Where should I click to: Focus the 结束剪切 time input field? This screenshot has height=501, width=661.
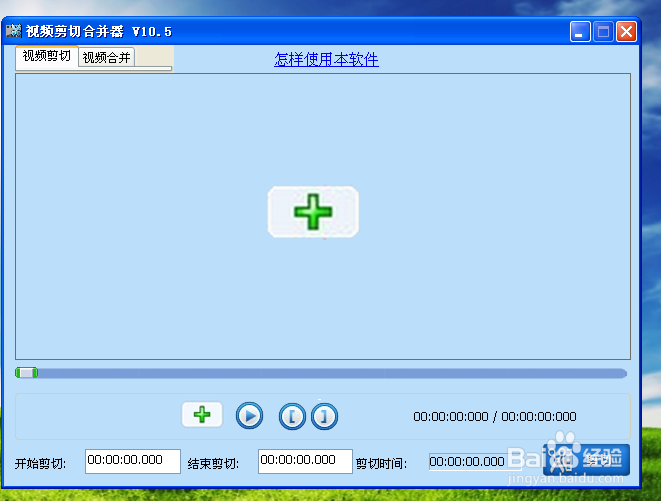tap(305, 461)
